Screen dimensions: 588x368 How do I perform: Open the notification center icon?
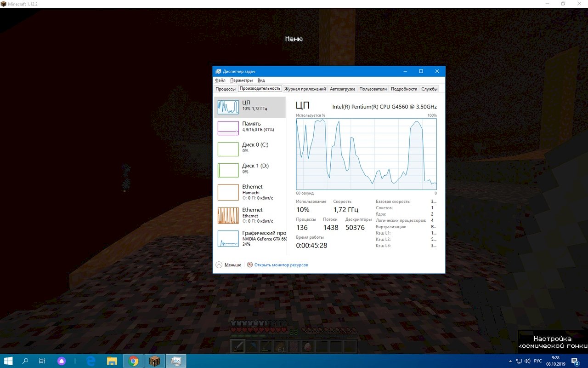coord(575,361)
